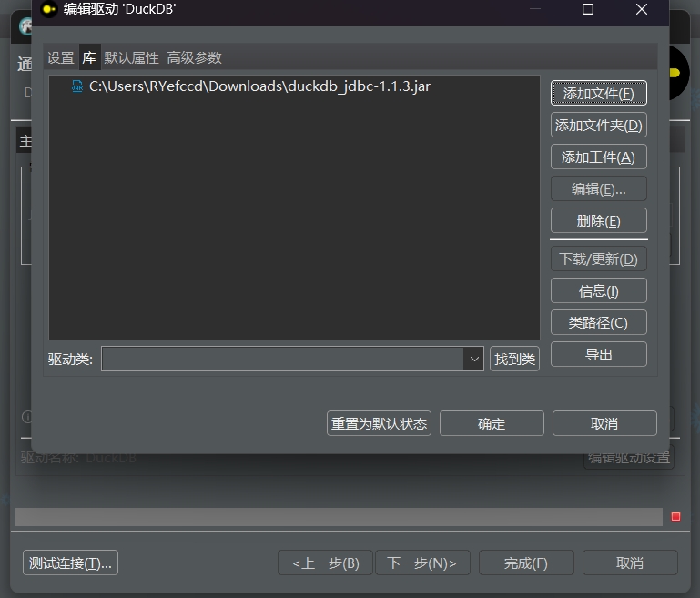Image resolution: width=700 pixels, height=598 pixels.
Task: Click the 删除(E) button
Action: coord(599,220)
